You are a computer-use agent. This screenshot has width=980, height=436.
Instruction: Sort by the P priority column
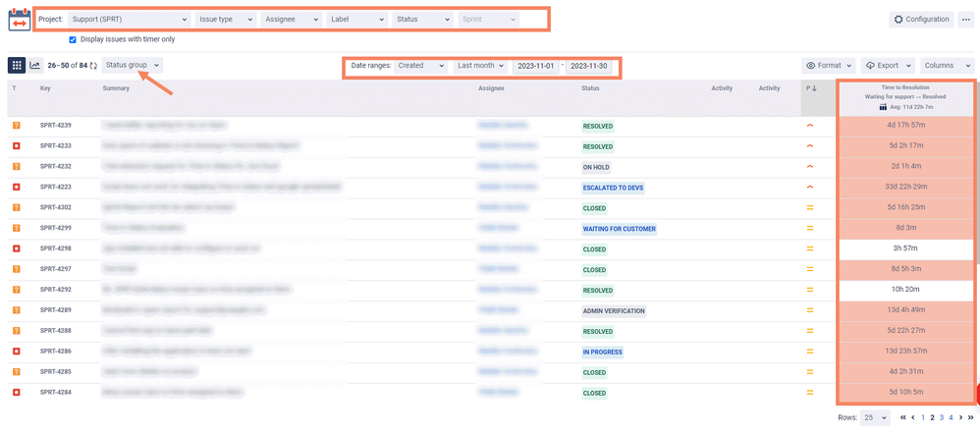(811, 88)
